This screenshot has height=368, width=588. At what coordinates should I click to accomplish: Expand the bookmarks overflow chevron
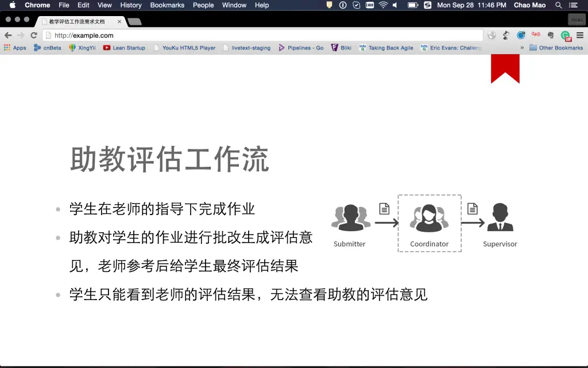point(522,48)
